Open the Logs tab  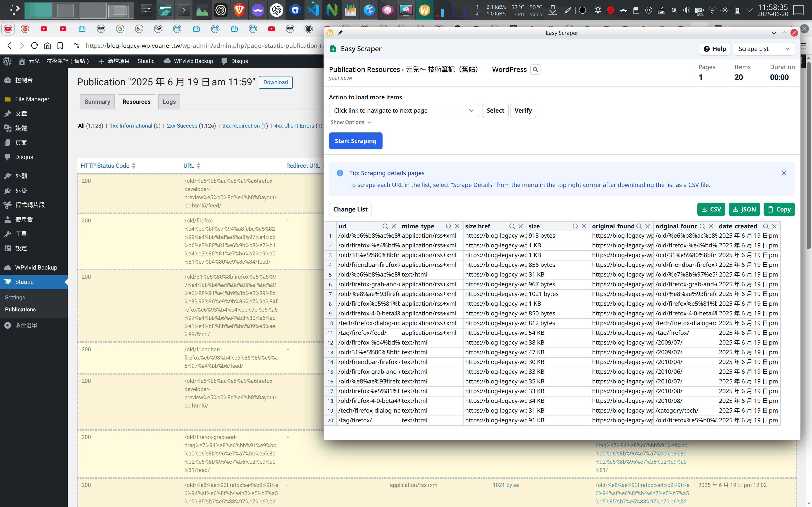point(169,102)
